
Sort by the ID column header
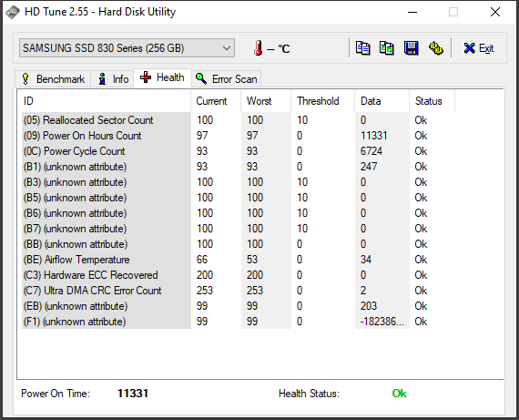click(x=104, y=101)
